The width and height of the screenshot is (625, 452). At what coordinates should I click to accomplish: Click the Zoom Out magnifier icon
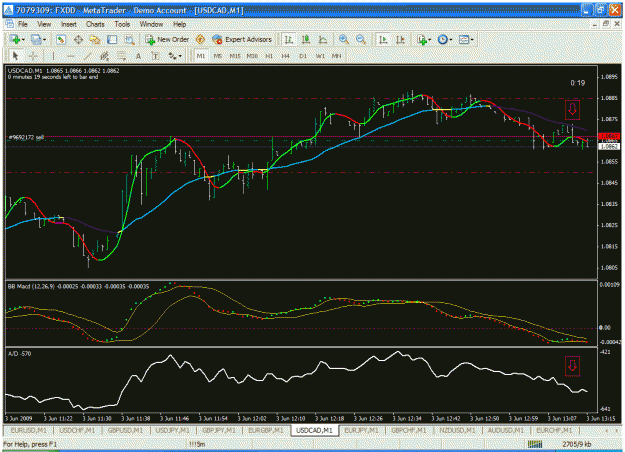pos(361,39)
